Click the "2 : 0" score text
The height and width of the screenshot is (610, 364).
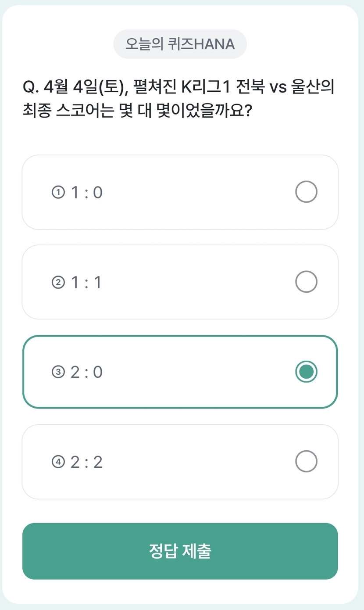click(86, 372)
